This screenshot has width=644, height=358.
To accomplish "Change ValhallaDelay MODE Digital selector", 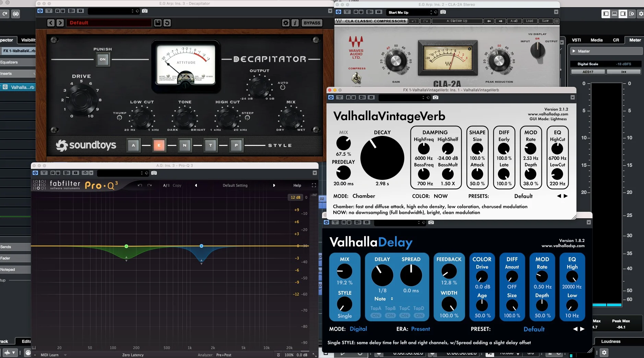I will (x=358, y=329).
